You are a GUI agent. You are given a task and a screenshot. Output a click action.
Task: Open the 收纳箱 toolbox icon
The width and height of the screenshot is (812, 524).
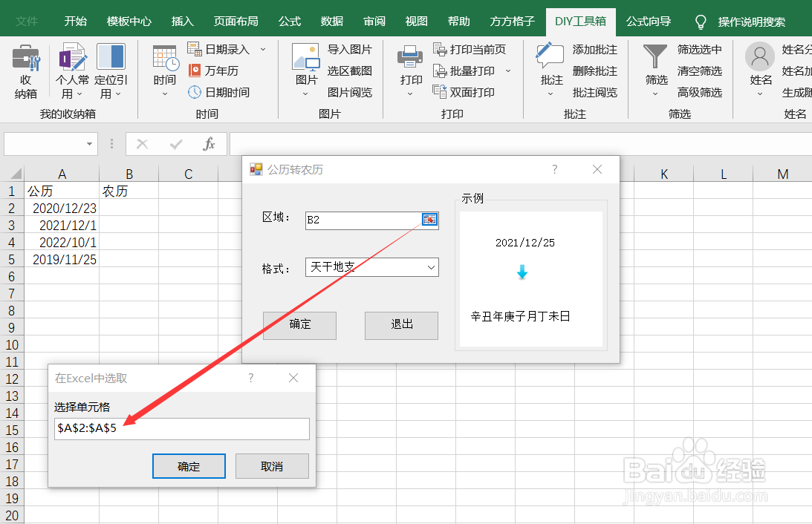(x=25, y=57)
